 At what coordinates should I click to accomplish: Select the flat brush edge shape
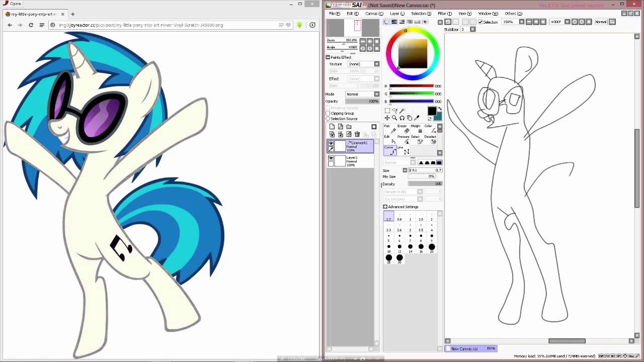point(439,162)
